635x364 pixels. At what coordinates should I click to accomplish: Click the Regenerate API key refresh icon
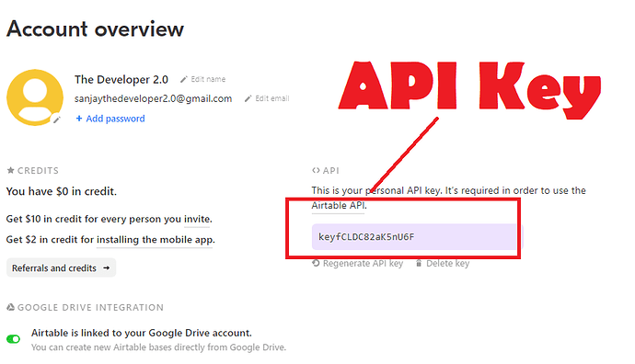point(316,263)
